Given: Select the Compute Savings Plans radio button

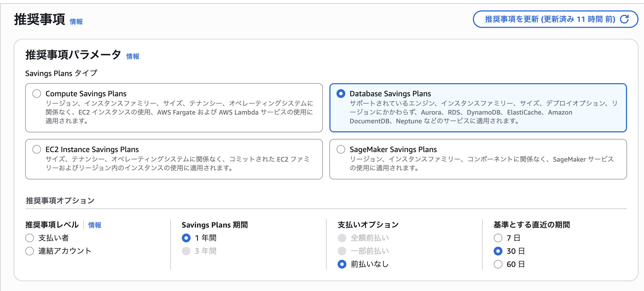Looking at the screenshot, I should pyautogui.click(x=37, y=94).
